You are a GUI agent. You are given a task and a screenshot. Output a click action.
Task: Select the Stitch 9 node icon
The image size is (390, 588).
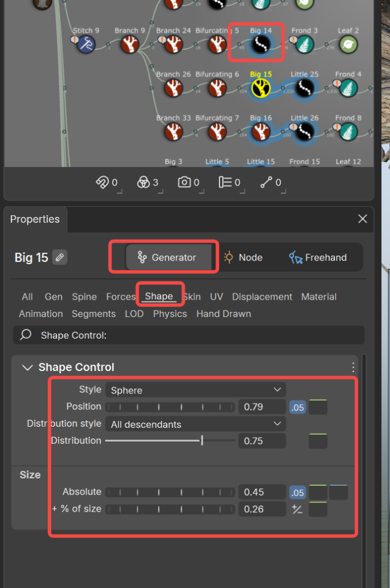(86, 44)
